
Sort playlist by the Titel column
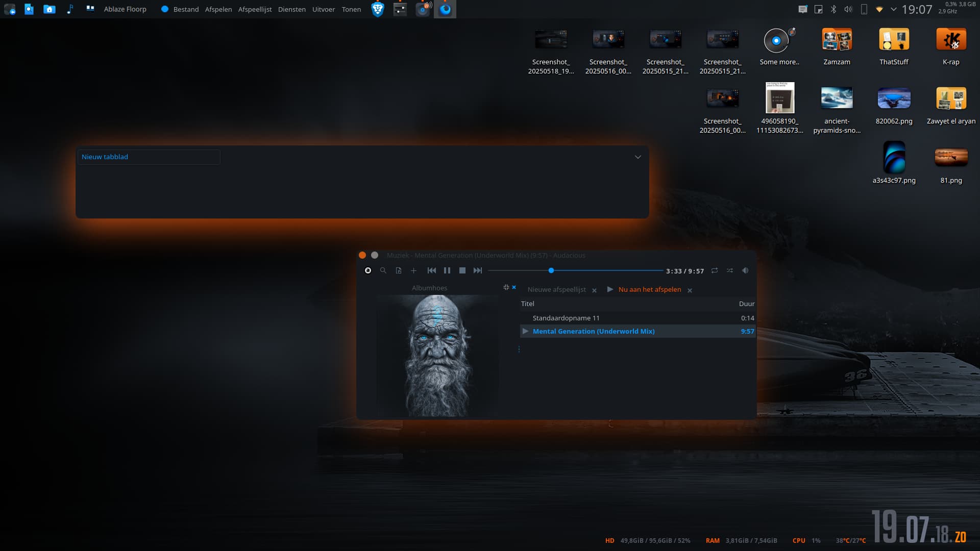point(527,304)
